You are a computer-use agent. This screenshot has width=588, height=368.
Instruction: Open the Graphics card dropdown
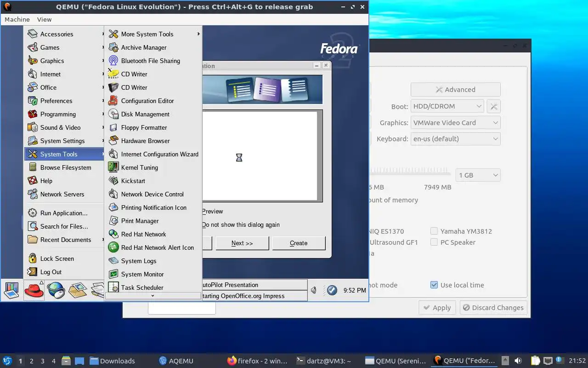point(455,123)
